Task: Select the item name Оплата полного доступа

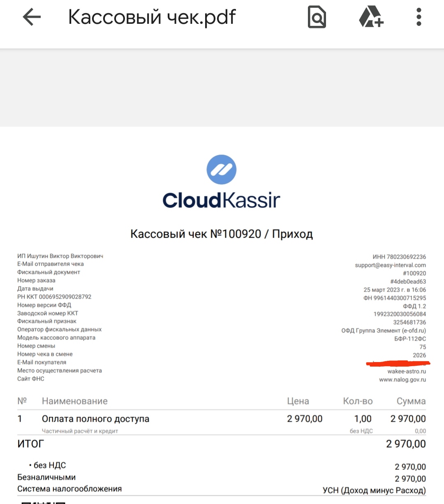Action: coord(95,419)
